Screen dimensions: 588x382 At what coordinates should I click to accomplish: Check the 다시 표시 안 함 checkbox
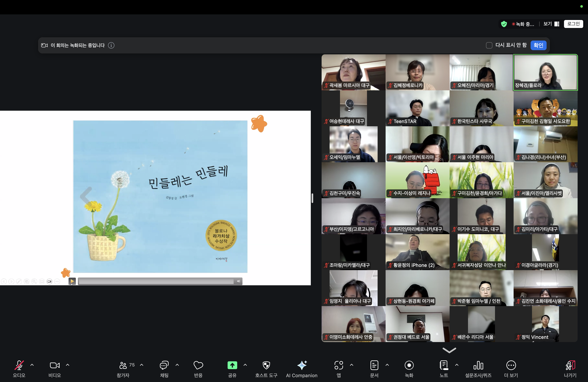(489, 45)
